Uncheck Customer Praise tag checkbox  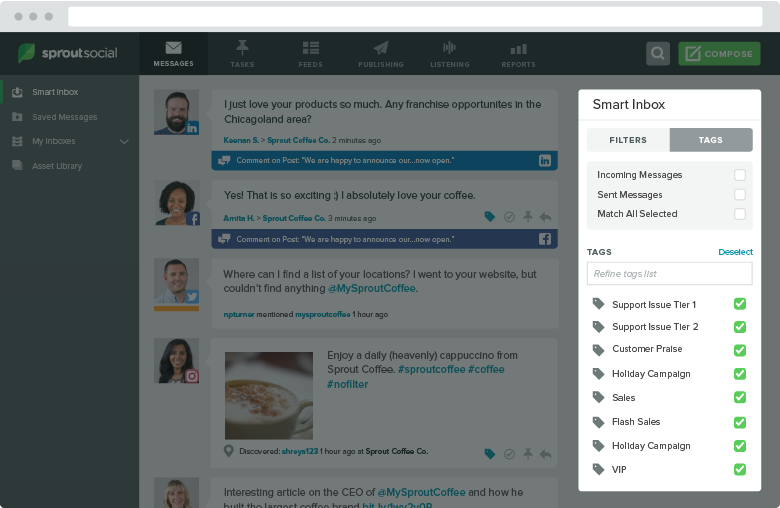[x=740, y=350]
